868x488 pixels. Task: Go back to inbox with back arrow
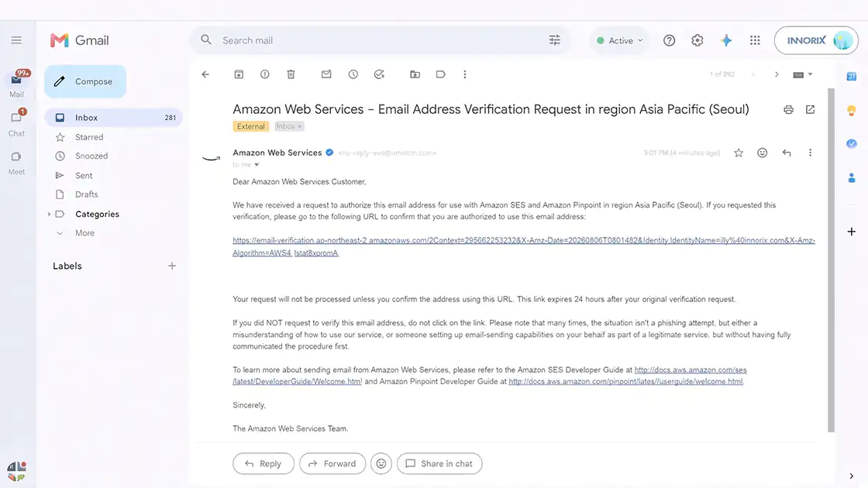tap(205, 74)
